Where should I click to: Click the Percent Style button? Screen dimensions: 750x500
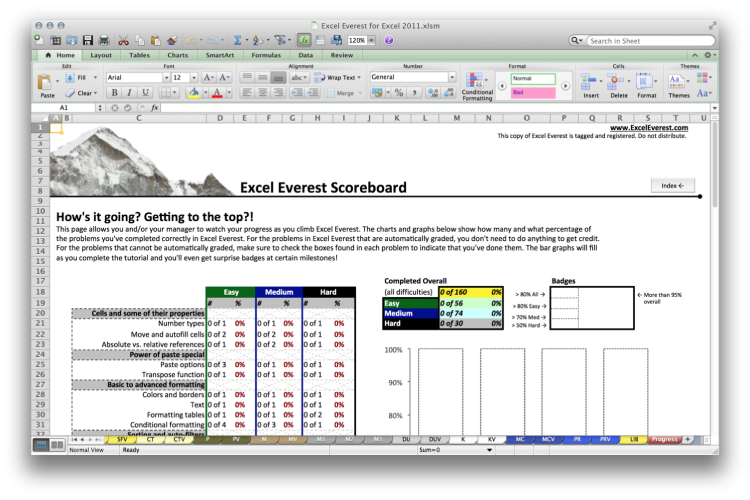pyautogui.click(x=398, y=93)
